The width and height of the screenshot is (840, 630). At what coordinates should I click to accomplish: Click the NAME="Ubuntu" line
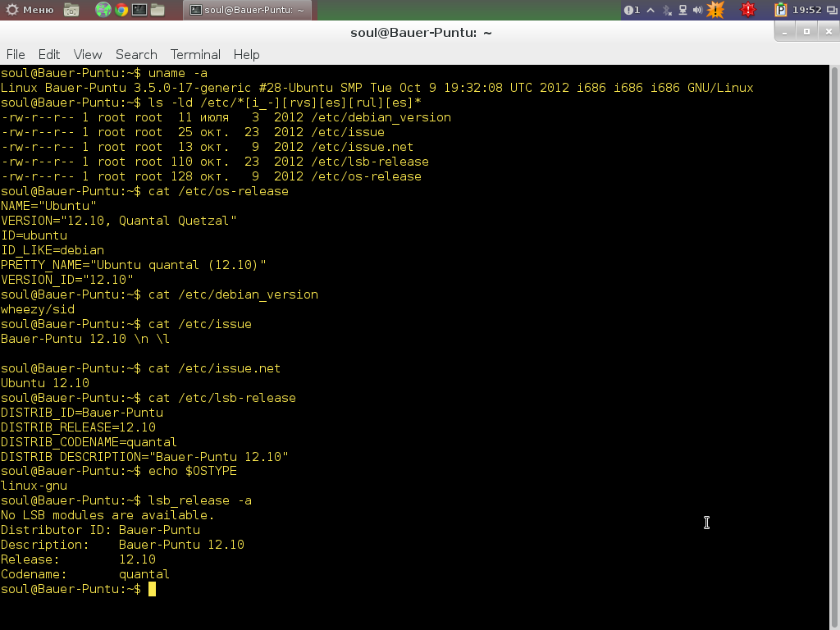pyautogui.click(x=48, y=206)
